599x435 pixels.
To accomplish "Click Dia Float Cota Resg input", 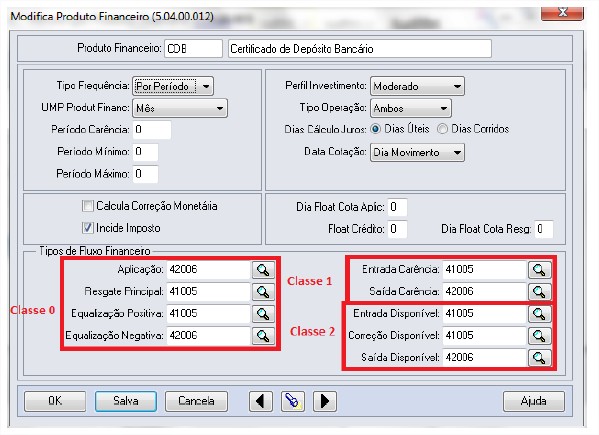I will pos(544,229).
